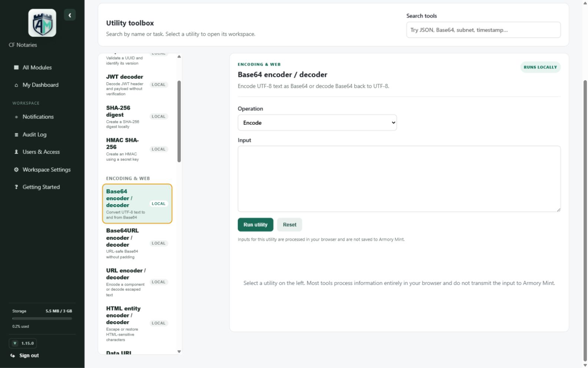588x368 pixels.
Task: Run the Base64 utility
Action: (x=255, y=225)
